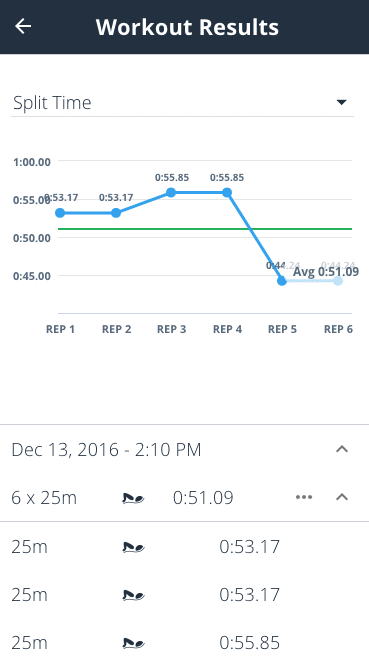
Task: Open the 25m split of 0:55.85
Action: point(182,643)
